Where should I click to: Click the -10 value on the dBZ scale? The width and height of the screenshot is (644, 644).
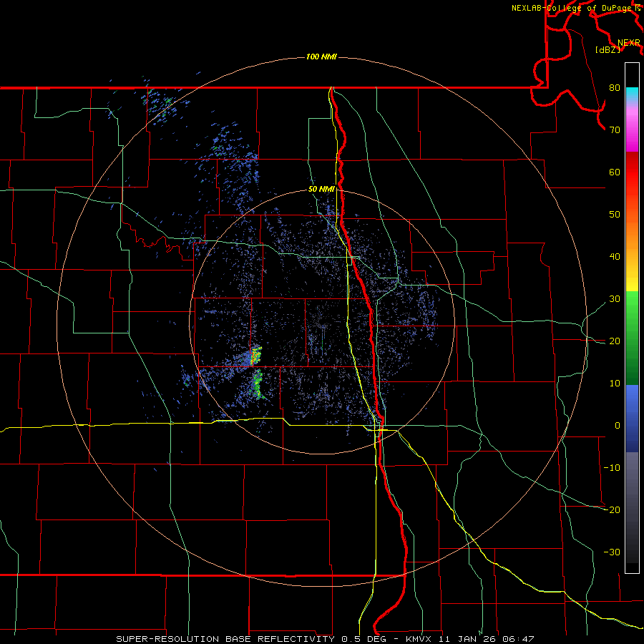(x=612, y=468)
